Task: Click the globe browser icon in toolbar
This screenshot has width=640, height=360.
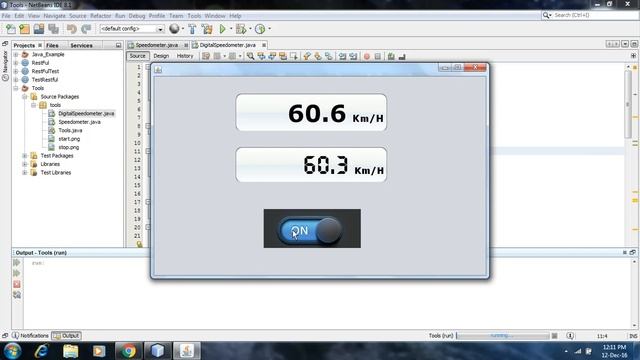Action: pyautogui.click(x=174, y=29)
